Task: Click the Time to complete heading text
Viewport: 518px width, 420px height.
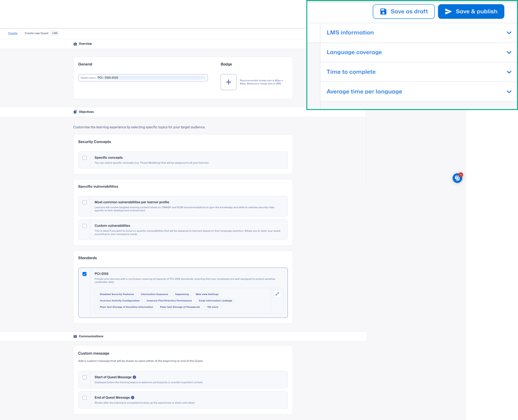Action: coord(351,72)
